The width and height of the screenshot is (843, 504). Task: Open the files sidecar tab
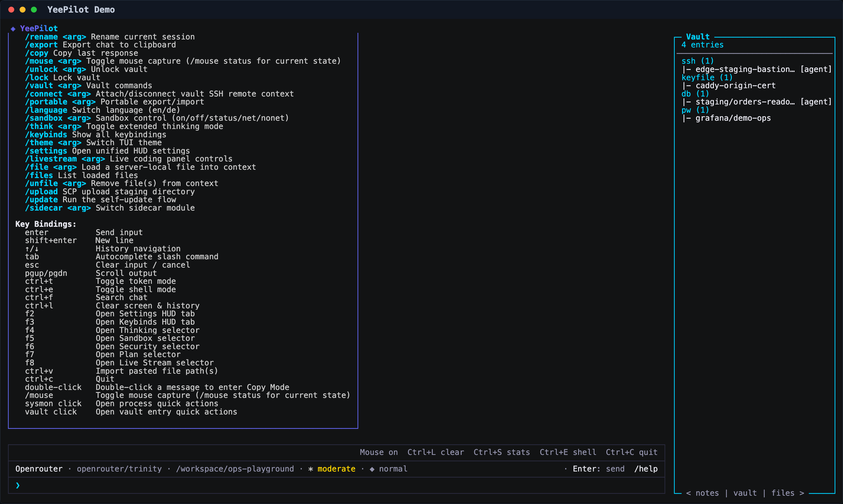pyautogui.click(x=783, y=493)
